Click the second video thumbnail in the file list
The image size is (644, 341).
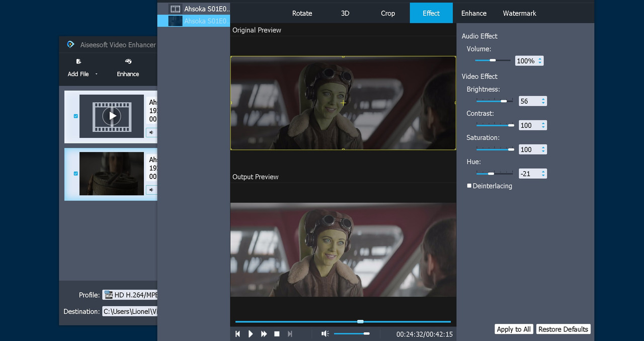[112, 173]
